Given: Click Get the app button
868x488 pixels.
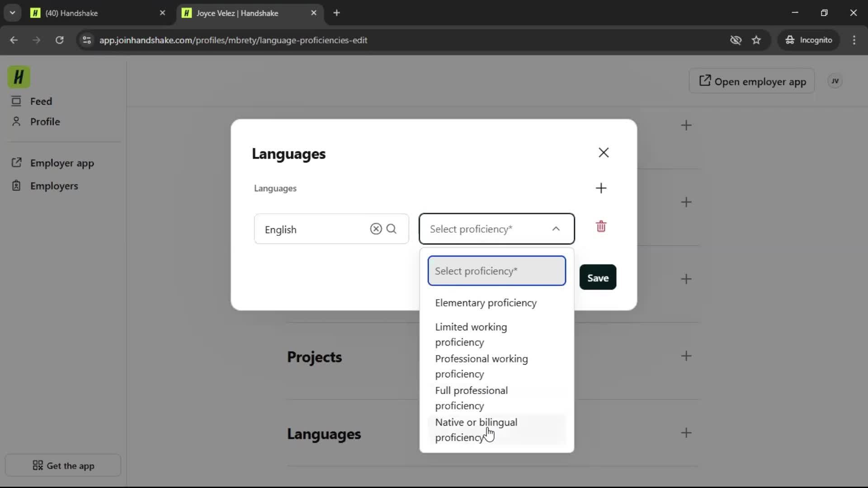Looking at the screenshot, I should [63, 465].
